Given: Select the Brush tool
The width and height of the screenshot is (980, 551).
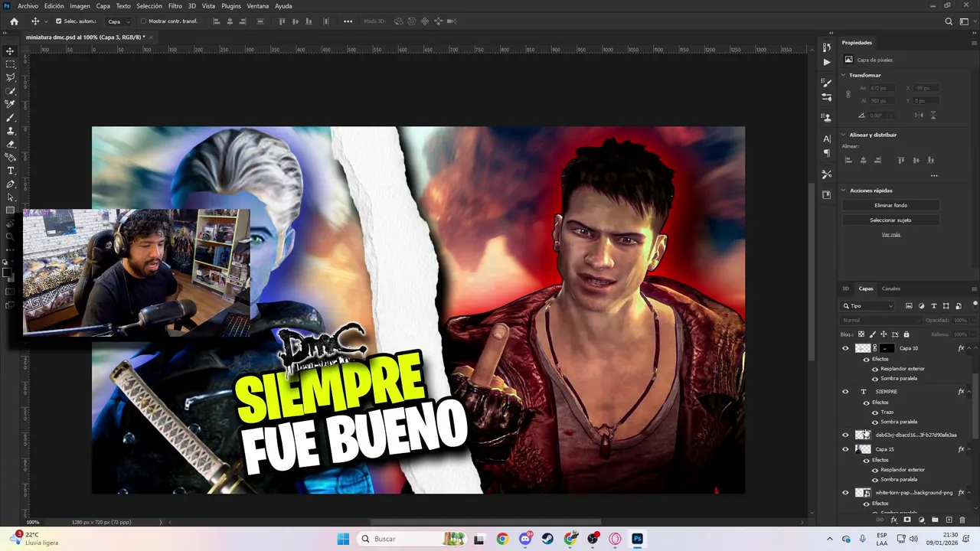Looking at the screenshot, I should [x=10, y=118].
